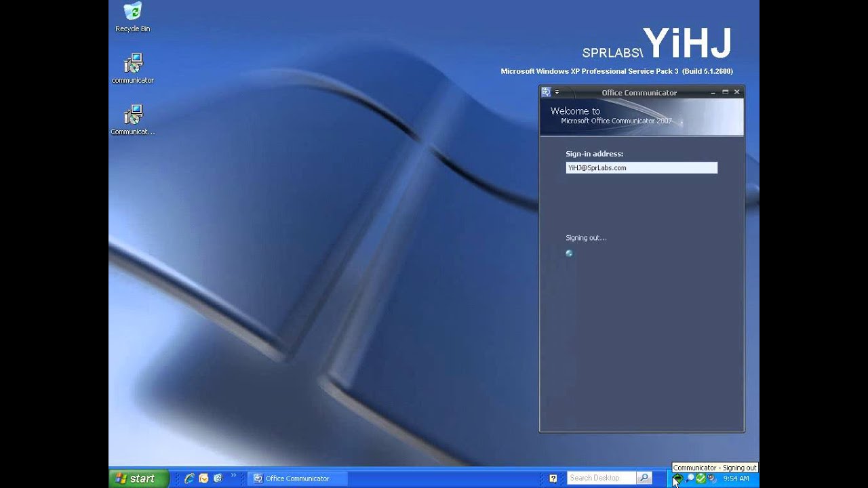Select Office Communicator taskbar button
The image size is (868, 488).
click(x=298, y=479)
